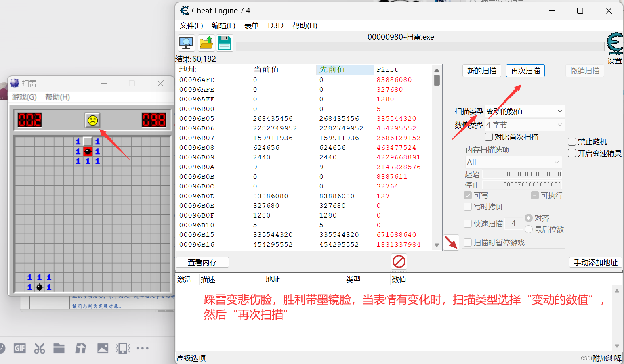The height and width of the screenshot is (364, 624).
Task: Open Cheat Engine 帮助(H) menu
Action: [305, 25]
